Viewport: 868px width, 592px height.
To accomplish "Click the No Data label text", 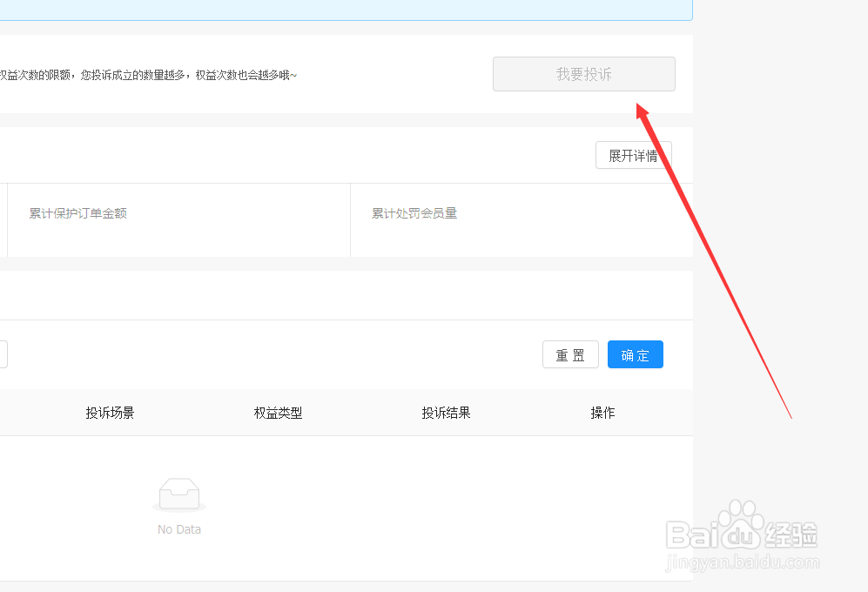I will [x=178, y=528].
